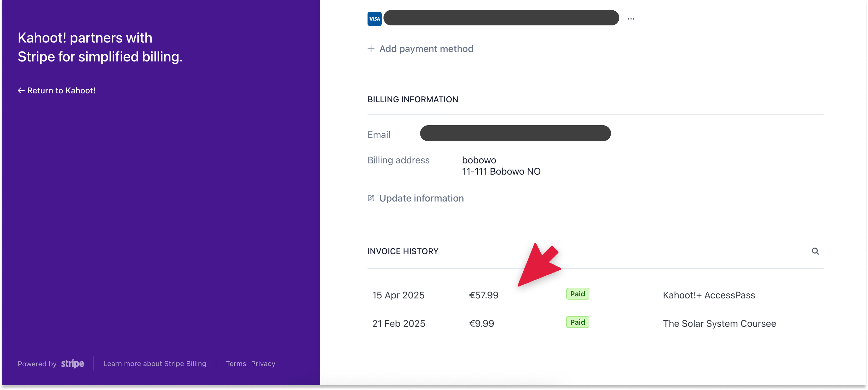Click the Powered by text in footer
This screenshot has height=390, width=868.
37,364
